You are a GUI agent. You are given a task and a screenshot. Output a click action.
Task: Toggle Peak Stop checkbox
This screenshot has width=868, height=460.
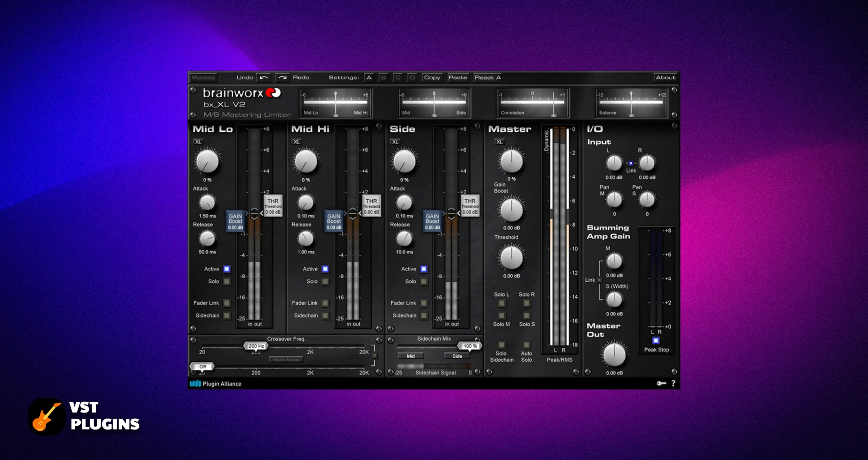coord(656,340)
